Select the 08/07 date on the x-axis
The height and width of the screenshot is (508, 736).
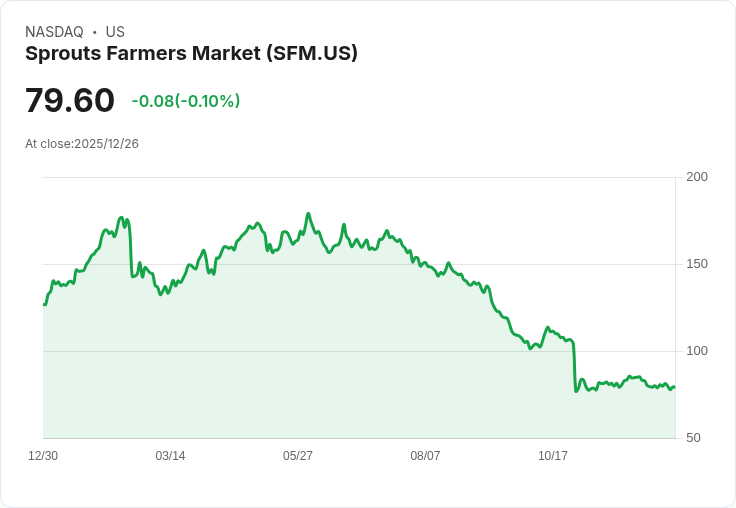click(x=425, y=456)
